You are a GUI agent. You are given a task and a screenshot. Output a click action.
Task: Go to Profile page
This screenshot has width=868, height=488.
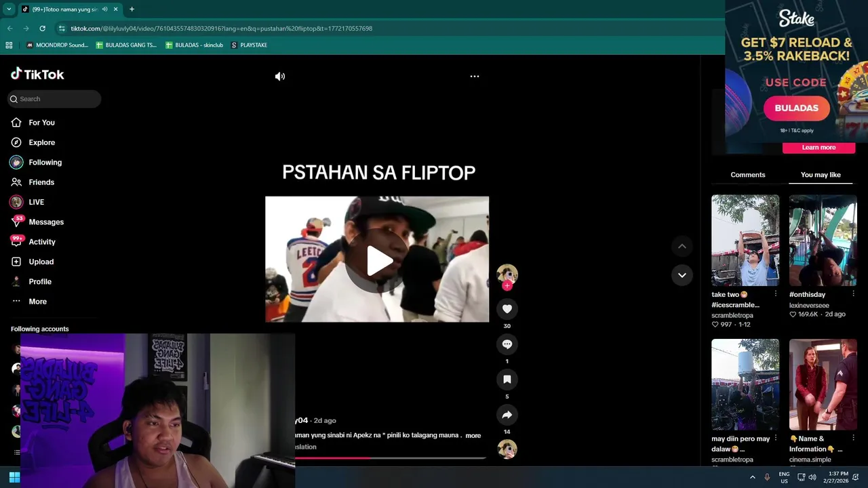click(x=40, y=281)
